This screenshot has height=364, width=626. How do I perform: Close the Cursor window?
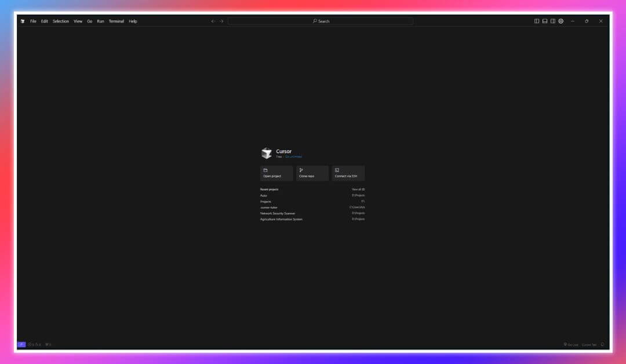pos(601,21)
